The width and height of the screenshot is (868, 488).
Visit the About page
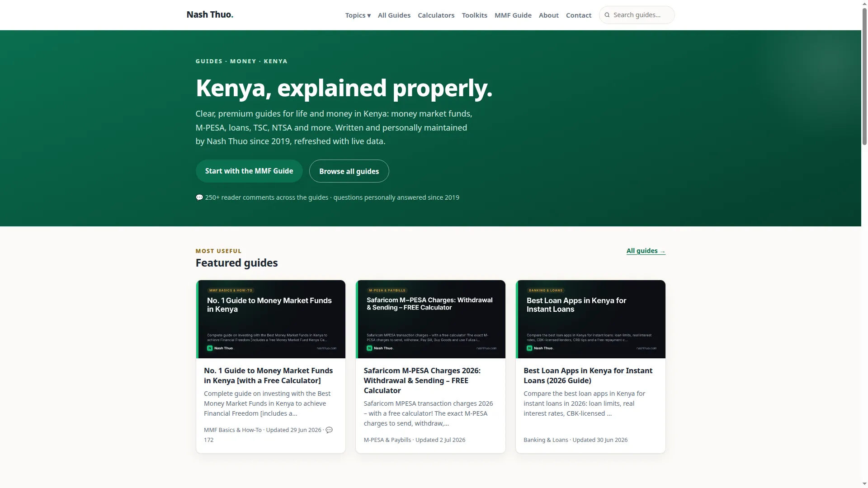(x=548, y=15)
